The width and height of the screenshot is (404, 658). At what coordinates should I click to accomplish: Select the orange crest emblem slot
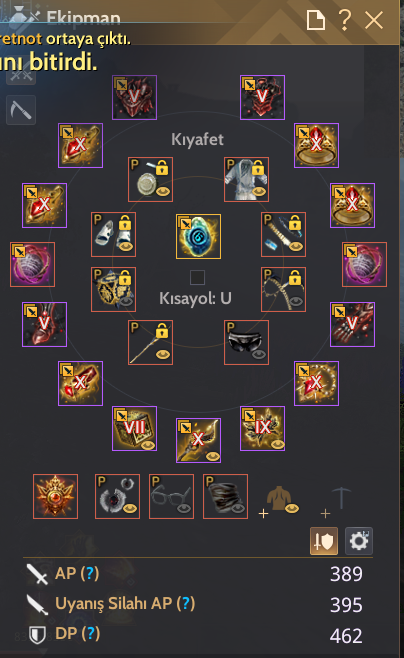[55, 496]
